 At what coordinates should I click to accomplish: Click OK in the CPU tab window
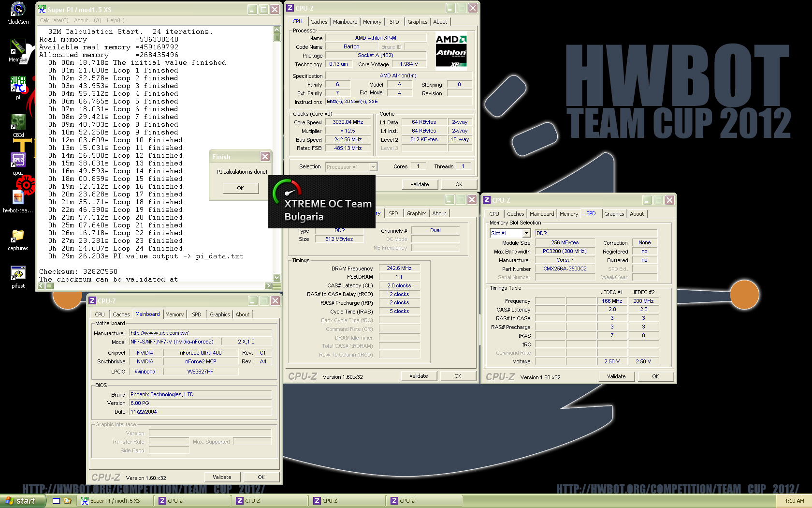[459, 184]
